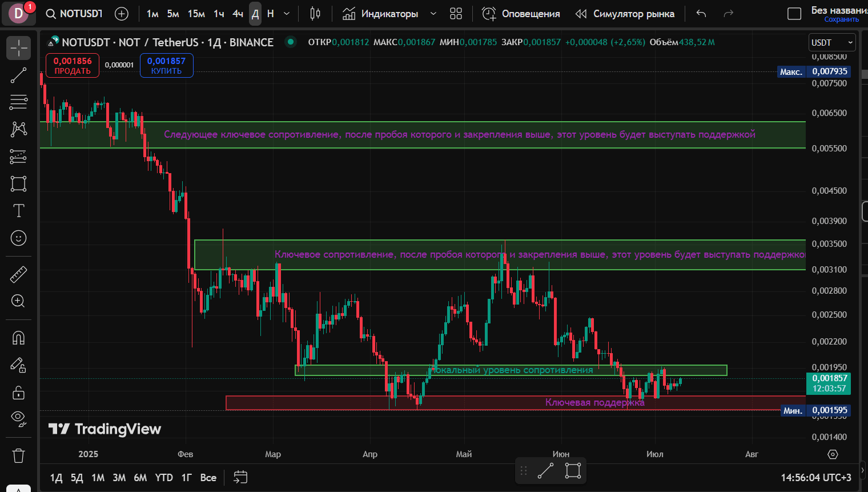This screenshot has height=492, width=868.
Task: Set the range to 3М
Action: coord(119,477)
